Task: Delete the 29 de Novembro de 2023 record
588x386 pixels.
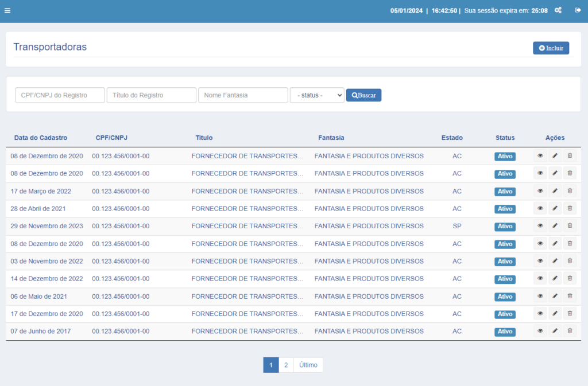Action: tap(570, 226)
